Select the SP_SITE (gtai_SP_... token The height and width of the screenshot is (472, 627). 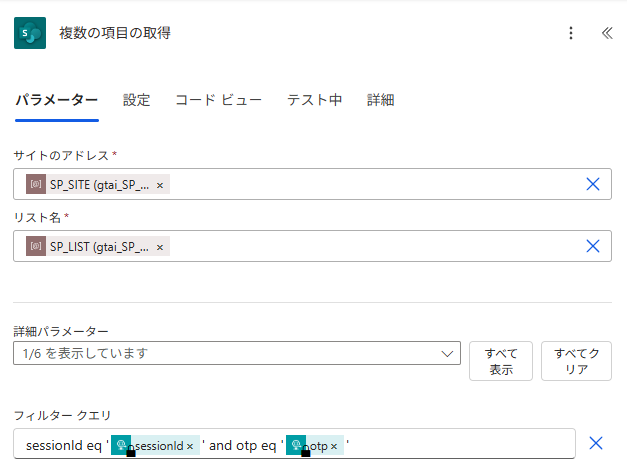point(98,184)
